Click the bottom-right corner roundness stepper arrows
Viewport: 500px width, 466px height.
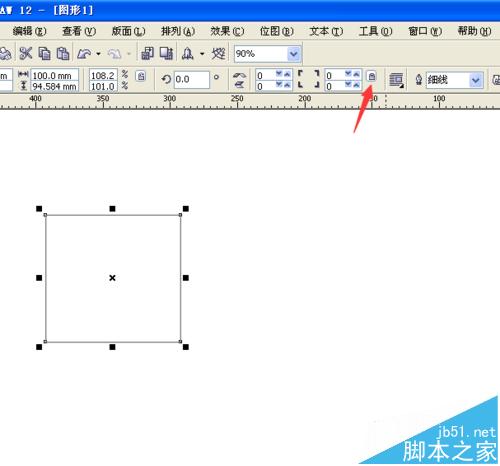[x=352, y=85]
